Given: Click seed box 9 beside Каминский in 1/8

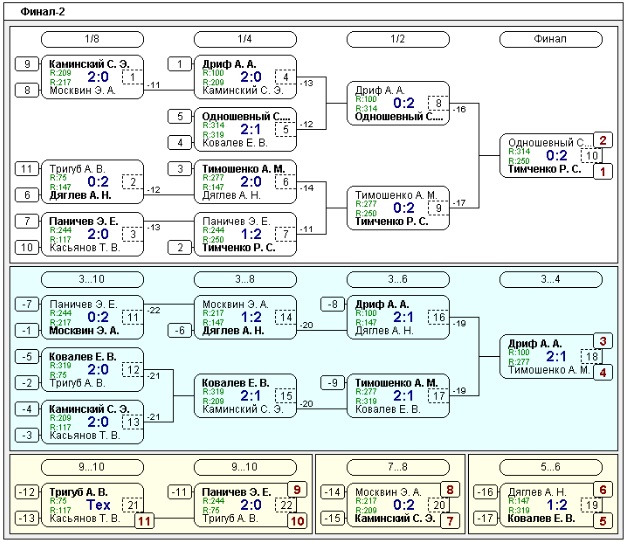Looking at the screenshot, I should pos(27,64).
